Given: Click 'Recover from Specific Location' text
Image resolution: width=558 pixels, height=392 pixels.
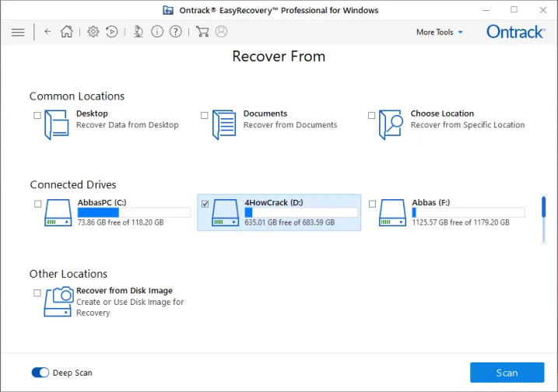Looking at the screenshot, I should [468, 125].
